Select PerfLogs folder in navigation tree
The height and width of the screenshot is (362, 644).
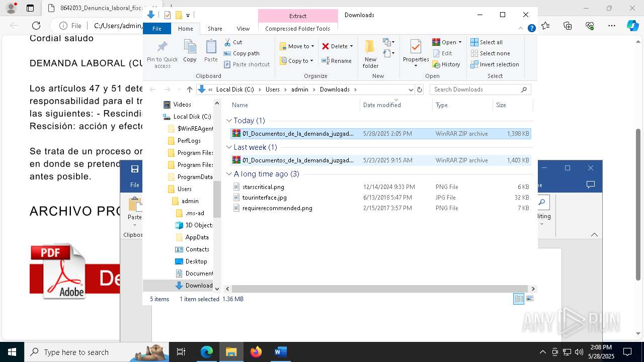184,141
